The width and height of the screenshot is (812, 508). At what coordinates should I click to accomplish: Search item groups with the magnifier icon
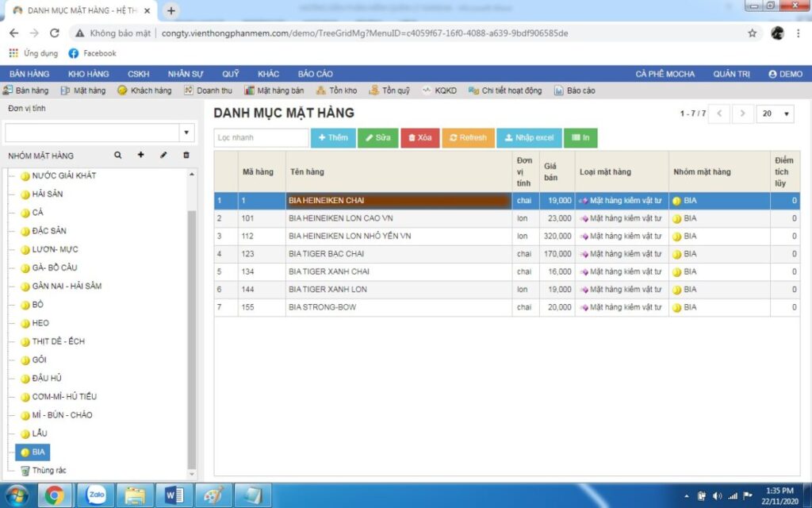tap(118, 155)
